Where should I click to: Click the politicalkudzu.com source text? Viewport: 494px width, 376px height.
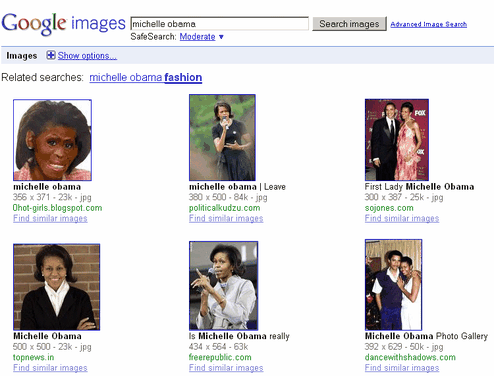224,208
